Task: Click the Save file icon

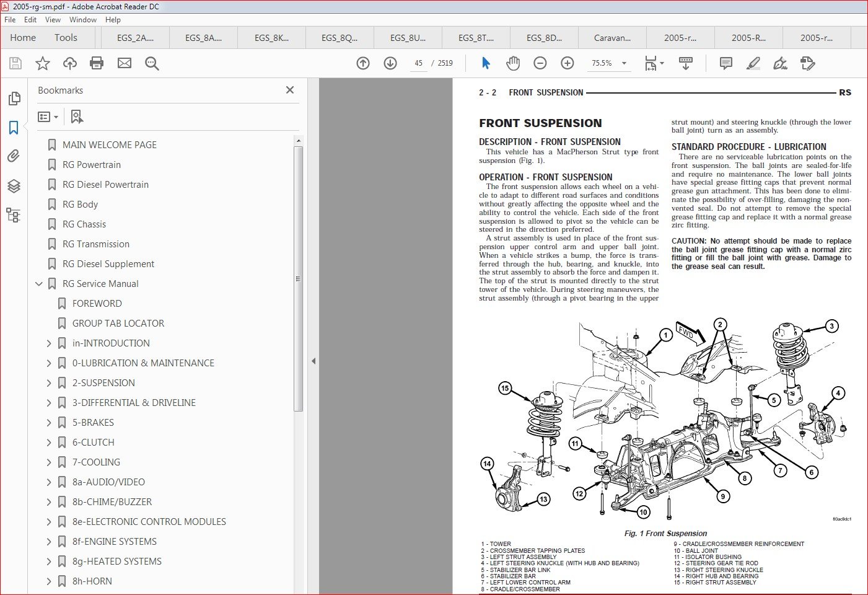Action: pos(15,63)
